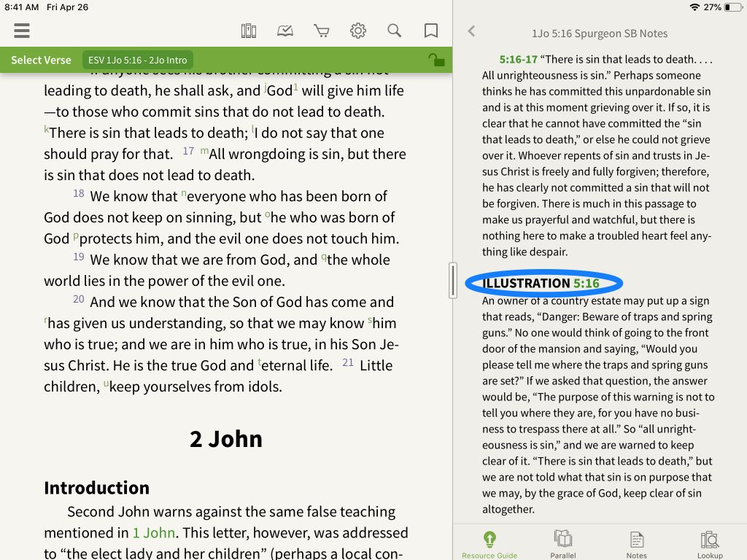The height and width of the screenshot is (560, 747).
Task: Open cross-reference u before 'keep yourselves'
Action: pyautogui.click(x=106, y=384)
